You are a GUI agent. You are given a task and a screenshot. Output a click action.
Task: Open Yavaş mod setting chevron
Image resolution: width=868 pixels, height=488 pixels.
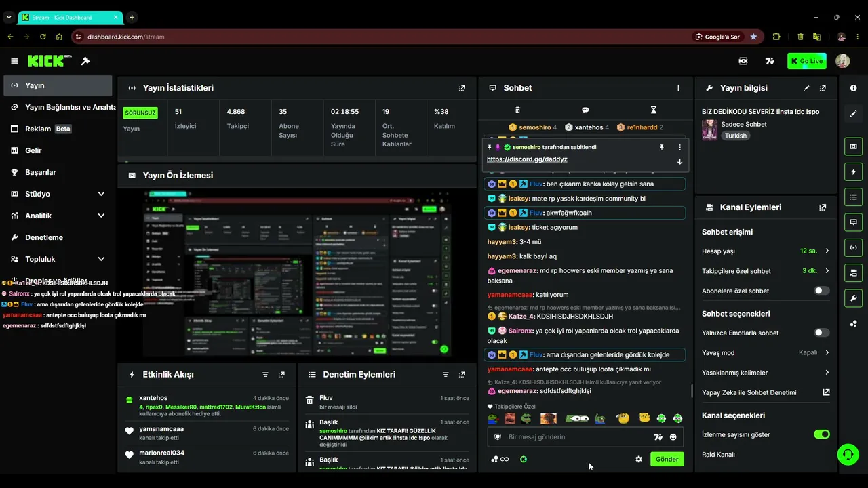pyautogui.click(x=827, y=352)
